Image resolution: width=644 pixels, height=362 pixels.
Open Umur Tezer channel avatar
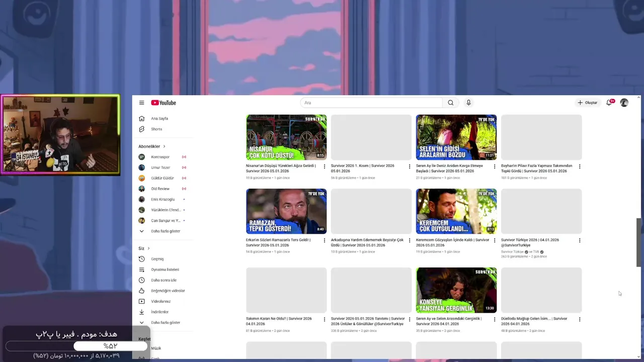click(141, 167)
